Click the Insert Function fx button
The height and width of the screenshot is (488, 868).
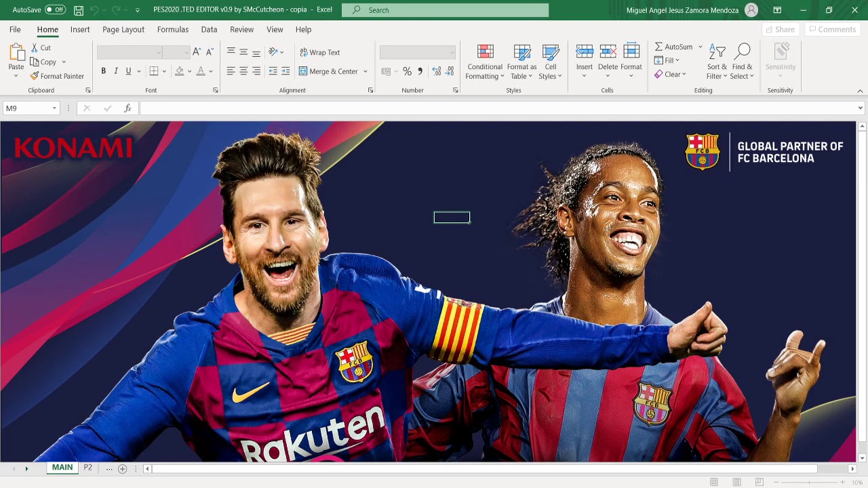click(x=127, y=108)
